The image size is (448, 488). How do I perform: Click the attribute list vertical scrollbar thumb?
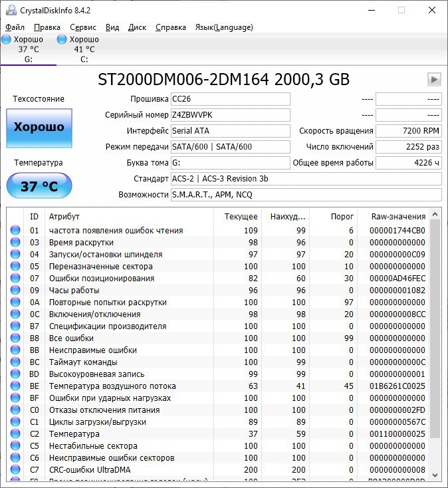click(x=435, y=329)
